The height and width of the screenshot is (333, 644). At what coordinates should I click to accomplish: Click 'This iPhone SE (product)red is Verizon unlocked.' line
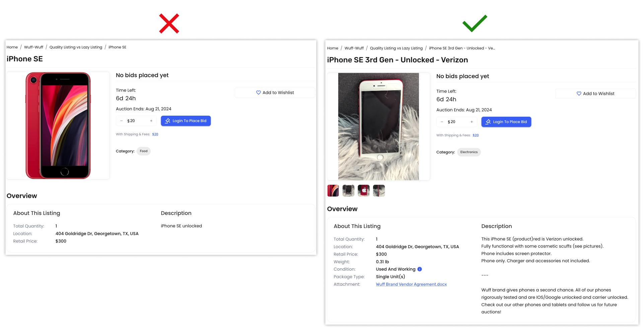coord(532,239)
